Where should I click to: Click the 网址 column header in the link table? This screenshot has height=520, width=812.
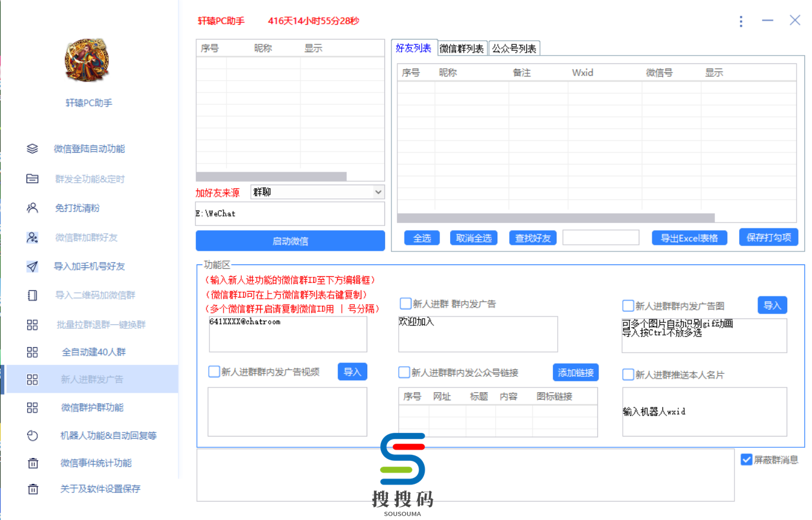click(x=442, y=396)
